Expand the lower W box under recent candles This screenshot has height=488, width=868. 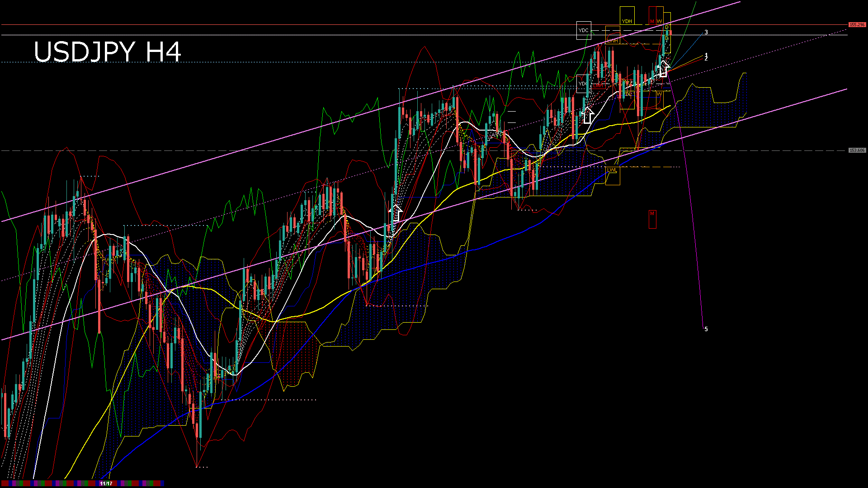point(660,94)
